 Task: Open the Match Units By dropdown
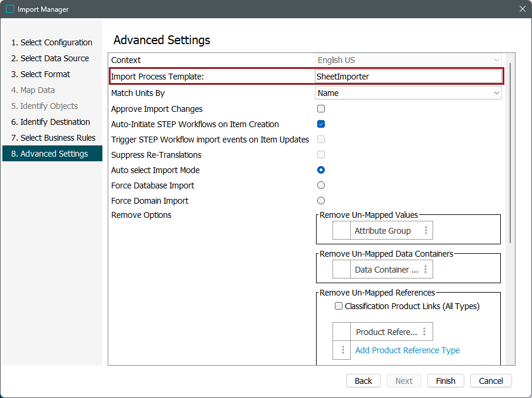coord(408,93)
